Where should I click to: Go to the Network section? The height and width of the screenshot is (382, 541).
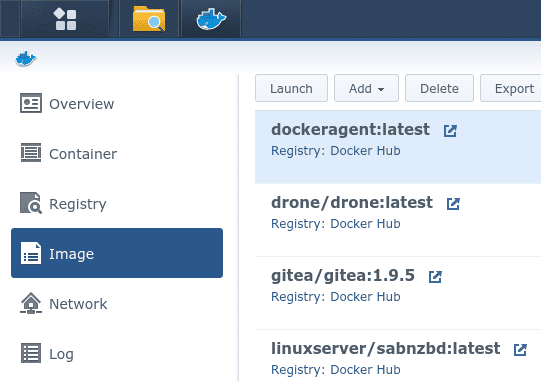coord(117,303)
